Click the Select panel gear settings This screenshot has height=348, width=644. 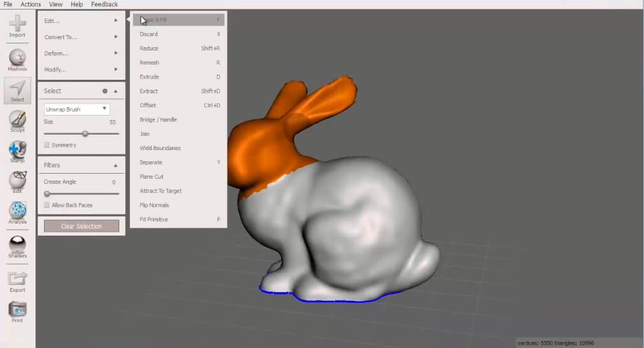tap(105, 91)
